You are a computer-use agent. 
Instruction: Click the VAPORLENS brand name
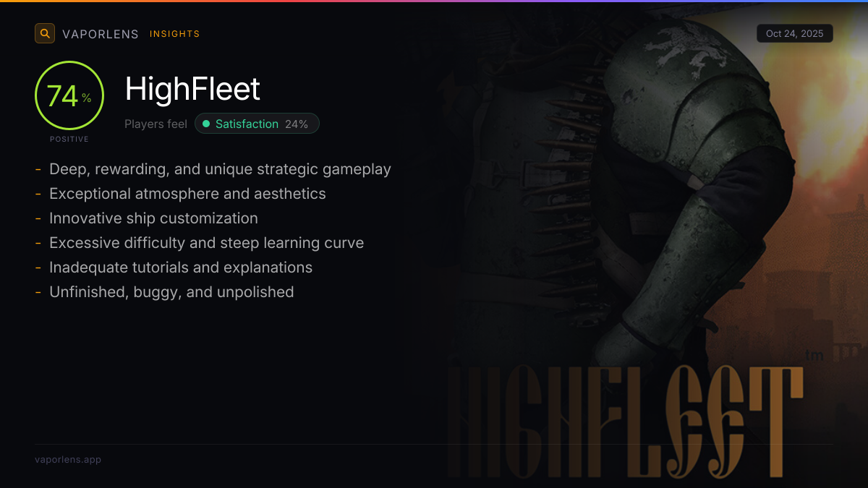coord(101,34)
